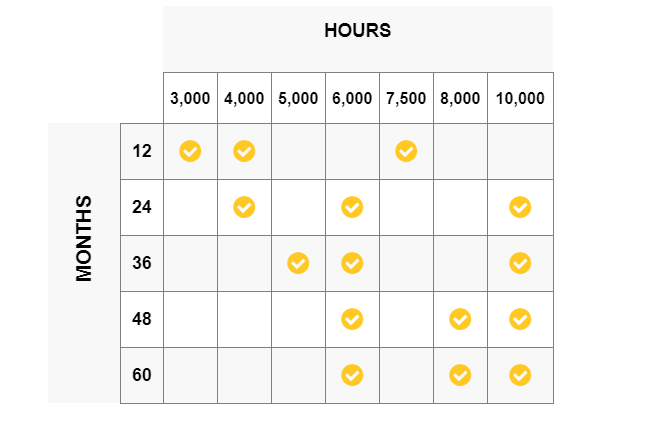
Task: Select the 24 months row label
Action: tap(142, 207)
